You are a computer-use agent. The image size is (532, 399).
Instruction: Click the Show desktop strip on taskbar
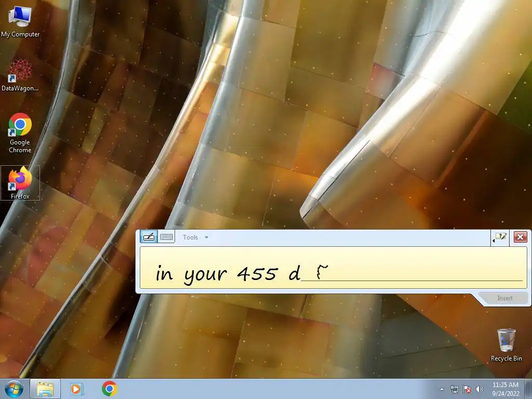[x=528, y=389]
